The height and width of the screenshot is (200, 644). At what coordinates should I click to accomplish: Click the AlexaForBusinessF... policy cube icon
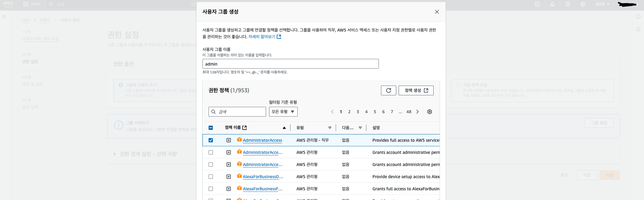[x=239, y=188]
